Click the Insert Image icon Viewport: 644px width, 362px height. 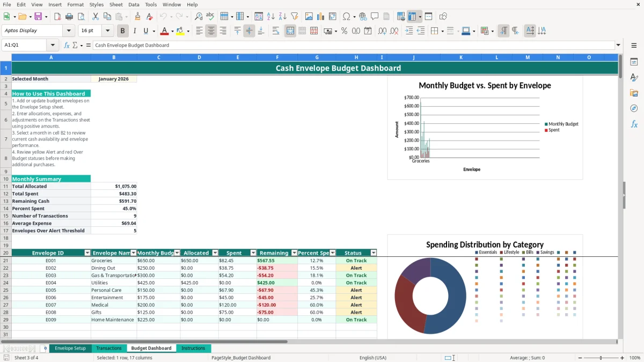pyautogui.click(x=309, y=17)
